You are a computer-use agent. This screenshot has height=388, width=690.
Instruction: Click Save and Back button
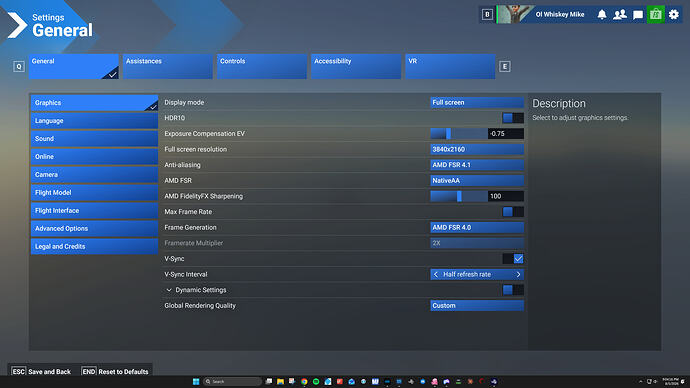[x=41, y=372]
